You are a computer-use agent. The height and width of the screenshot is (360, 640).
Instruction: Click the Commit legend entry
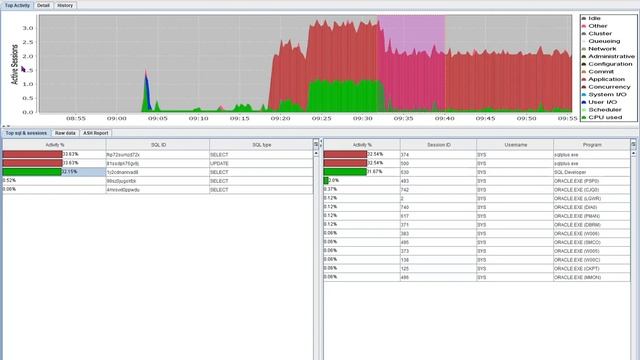pyautogui.click(x=598, y=71)
